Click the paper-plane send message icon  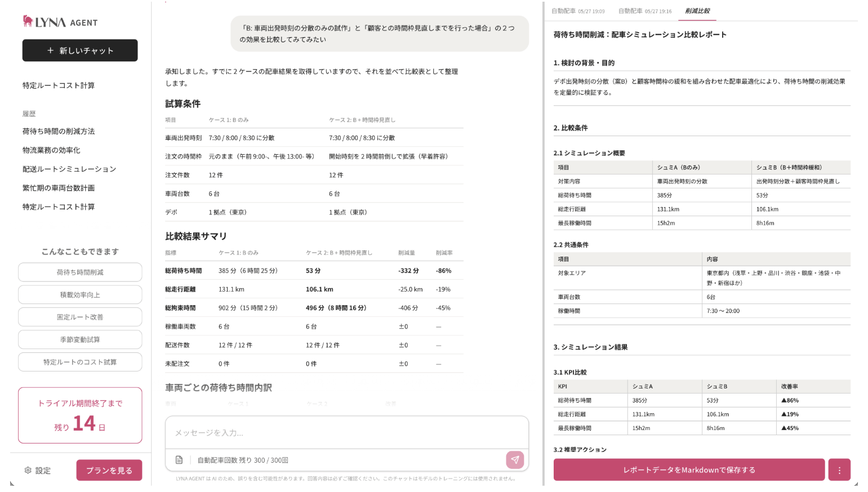click(x=515, y=460)
